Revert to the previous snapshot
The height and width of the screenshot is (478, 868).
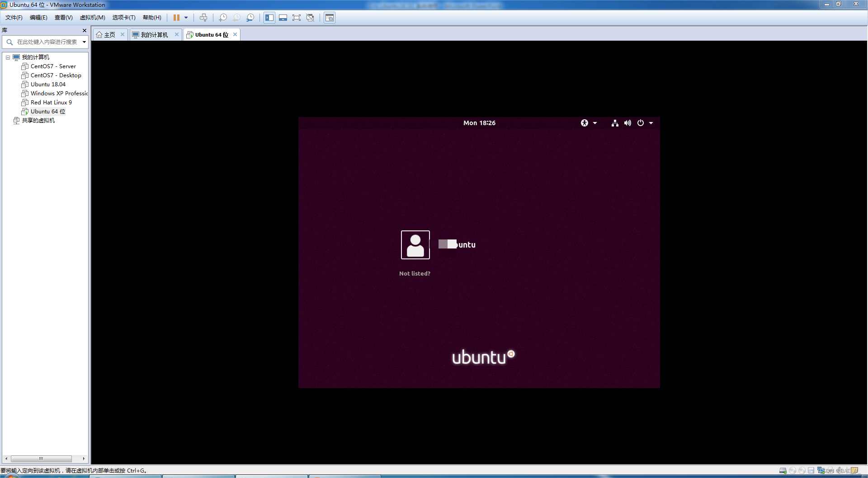[236, 18]
